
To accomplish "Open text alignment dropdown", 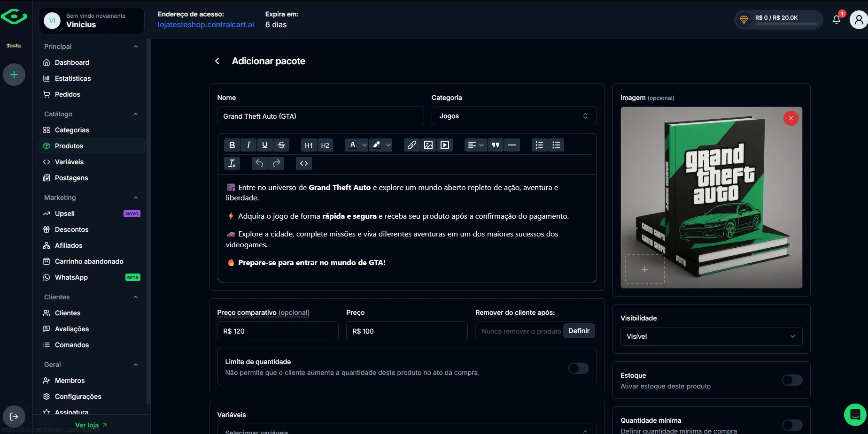I will (x=475, y=145).
